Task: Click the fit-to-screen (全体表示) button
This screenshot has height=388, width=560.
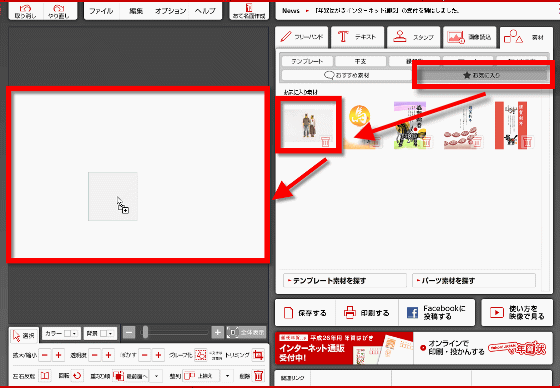Action: [x=246, y=333]
